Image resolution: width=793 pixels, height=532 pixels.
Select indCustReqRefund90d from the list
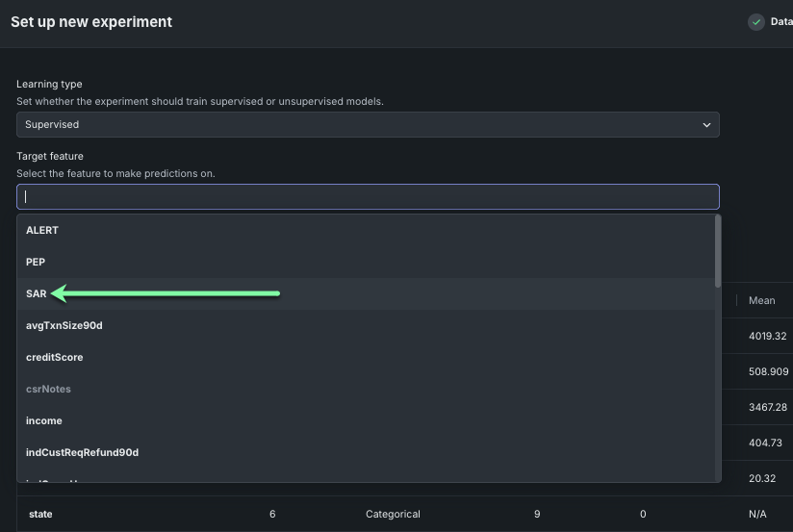[82, 452]
